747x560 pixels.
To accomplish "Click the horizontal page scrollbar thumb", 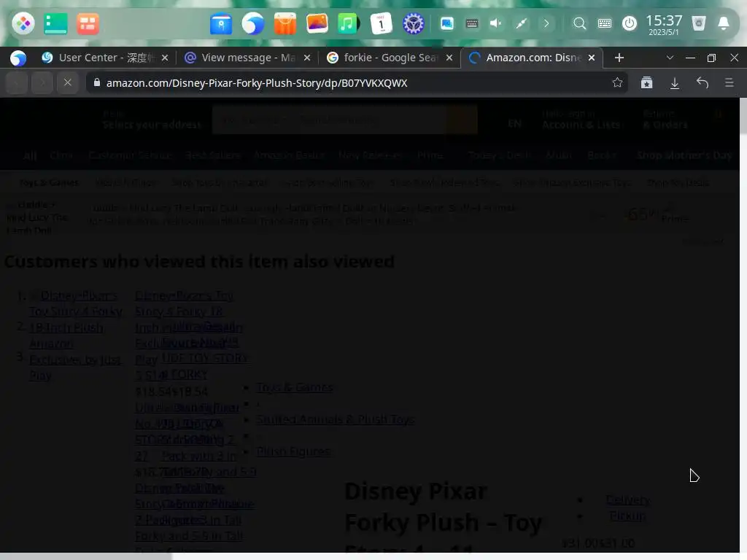I will tap(86, 556).
